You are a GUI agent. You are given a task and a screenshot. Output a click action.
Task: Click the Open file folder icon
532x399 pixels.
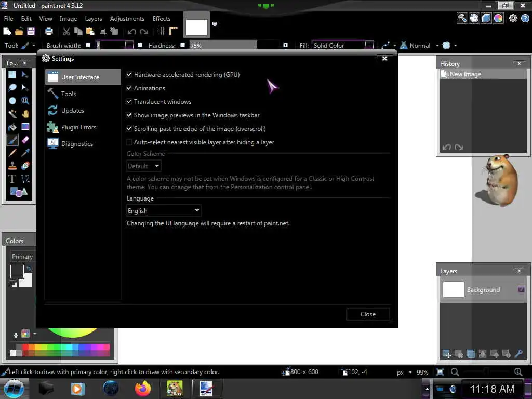tap(19, 31)
